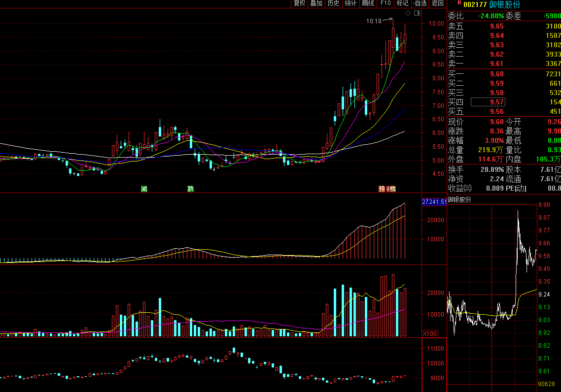Select the 画线 drawing-line tool
This screenshot has width=561, height=392.
pyautogui.click(x=368, y=3)
